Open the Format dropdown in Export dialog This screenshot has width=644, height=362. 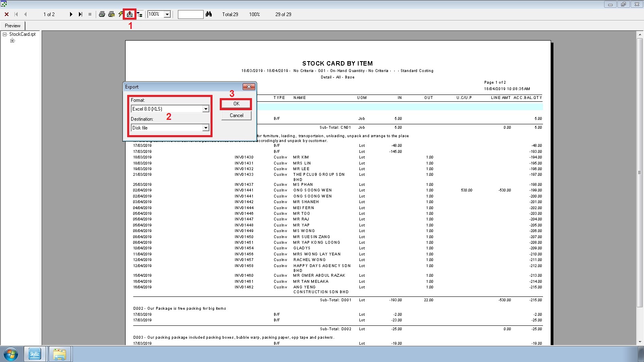pyautogui.click(x=206, y=109)
